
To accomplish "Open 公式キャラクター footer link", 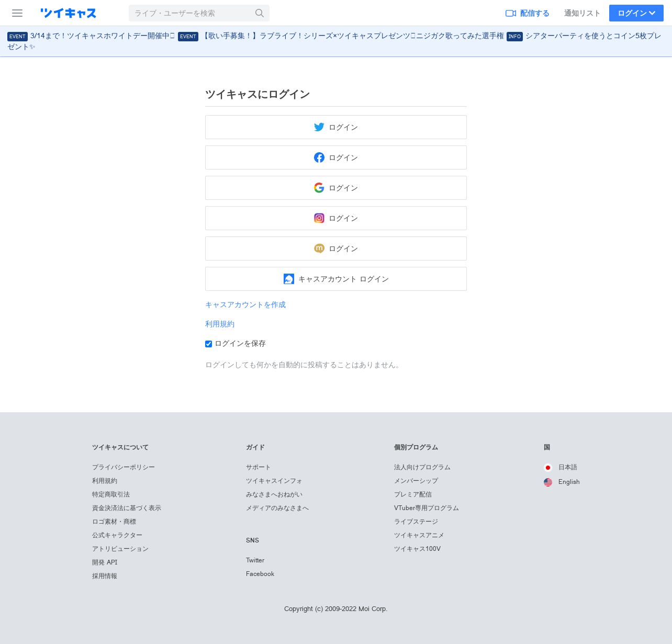I will pos(117,535).
